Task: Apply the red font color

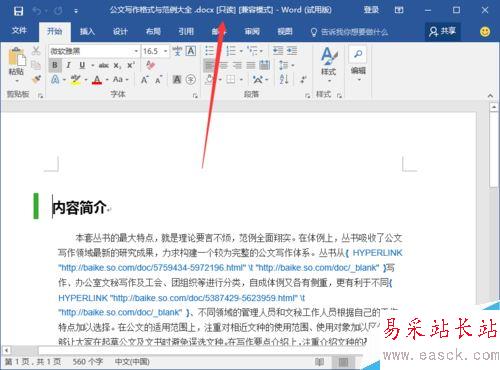Action: pyautogui.click(x=97, y=80)
